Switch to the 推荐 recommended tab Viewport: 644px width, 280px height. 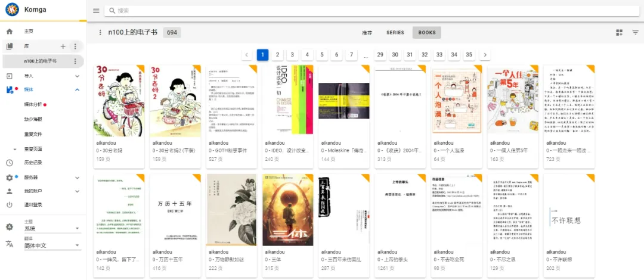tap(367, 33)
